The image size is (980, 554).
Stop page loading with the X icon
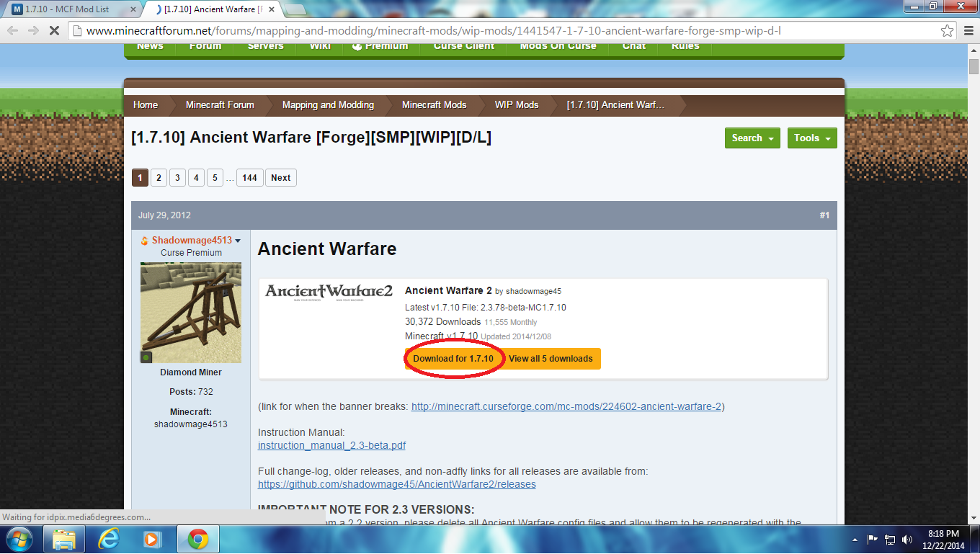tap(55, 31)
